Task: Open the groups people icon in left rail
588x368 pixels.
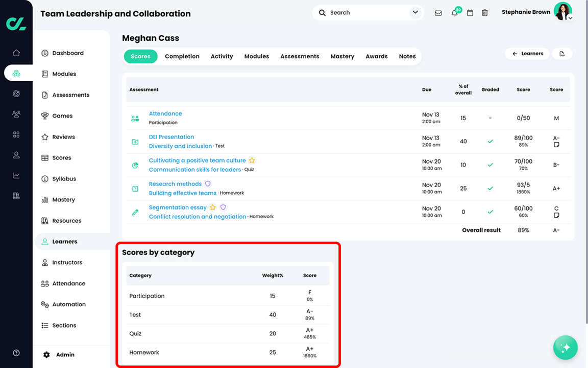Action: [16, 114]
